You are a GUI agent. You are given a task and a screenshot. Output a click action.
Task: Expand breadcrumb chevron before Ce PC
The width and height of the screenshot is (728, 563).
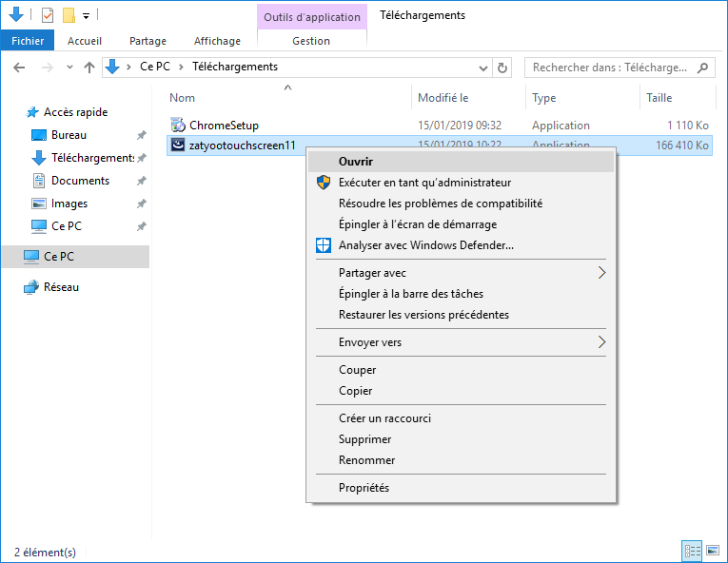click(x=128, y=68)
